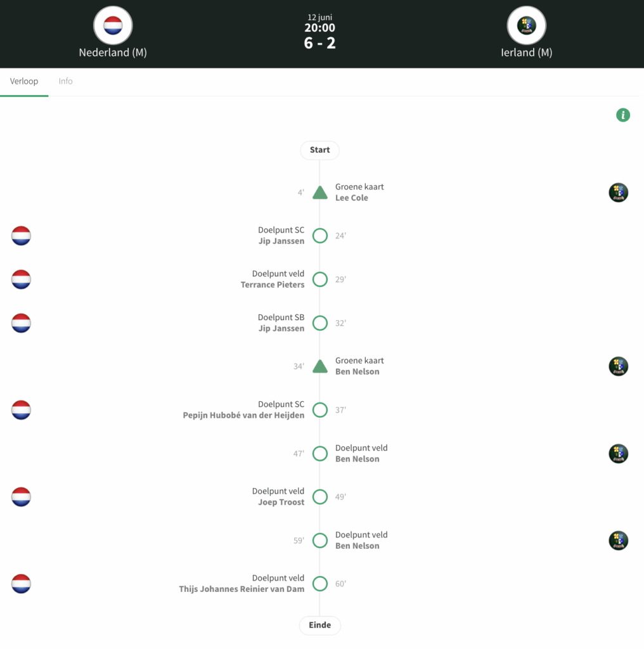Click green card triangle at 4'
This screenshot has width=644, height=649.
pyautogui.click(x=320, y=193)
